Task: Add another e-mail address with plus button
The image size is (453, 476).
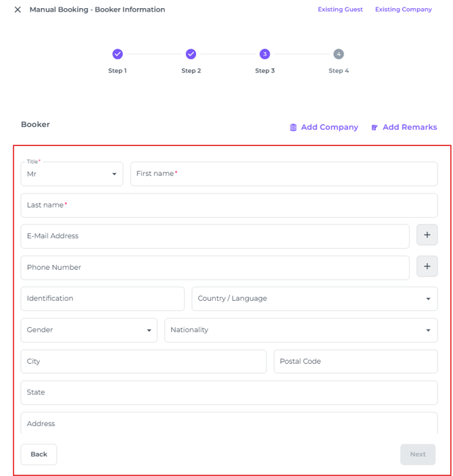Action: coord(427,235)
